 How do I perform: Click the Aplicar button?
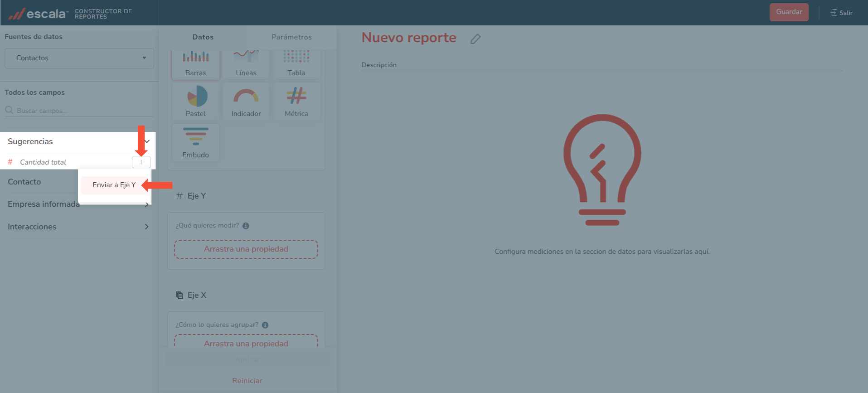point(247,359)
